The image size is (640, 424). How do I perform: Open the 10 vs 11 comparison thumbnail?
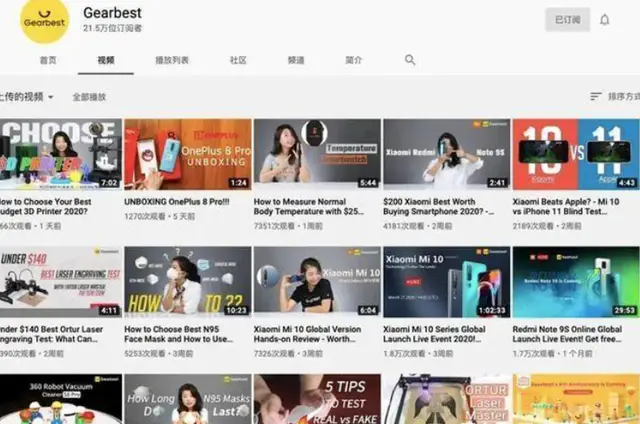coord(576,154)
